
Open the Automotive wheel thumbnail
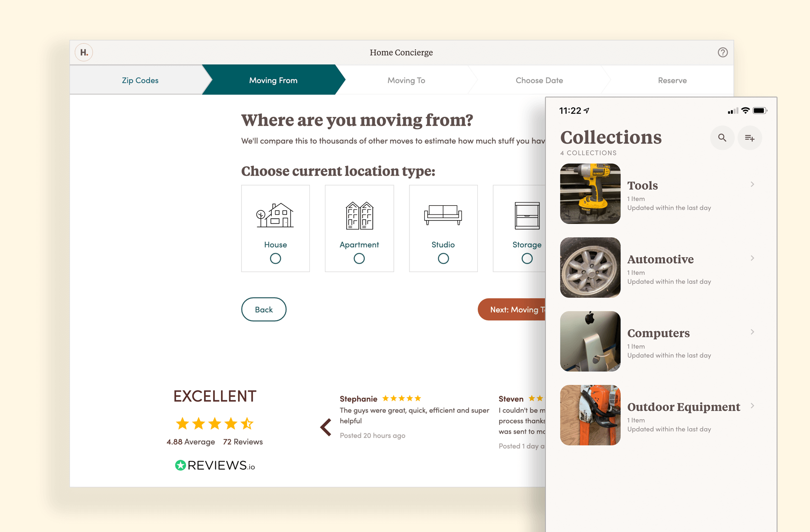pos(590,267)
